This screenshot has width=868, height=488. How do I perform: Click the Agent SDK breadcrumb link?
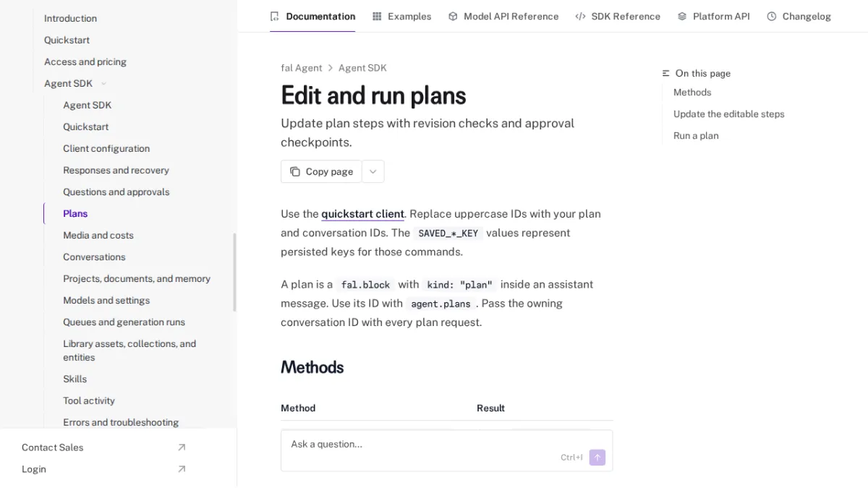(362, 68)
